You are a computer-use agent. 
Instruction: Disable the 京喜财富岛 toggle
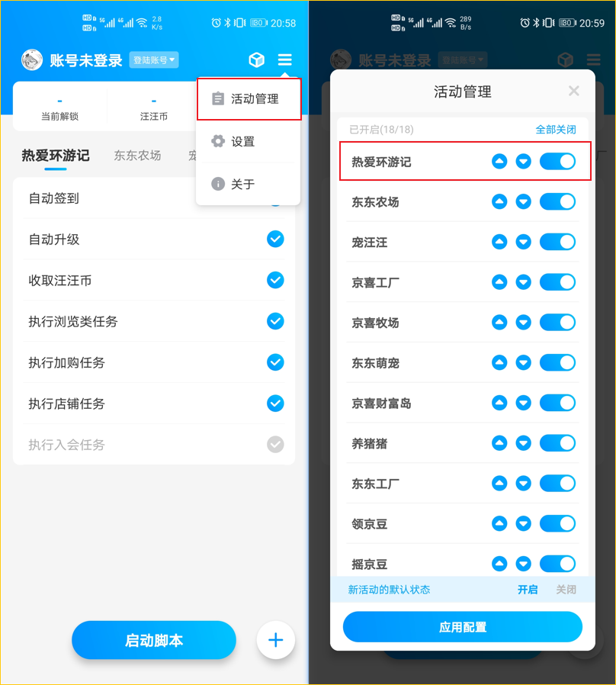(x=557, y=403)
